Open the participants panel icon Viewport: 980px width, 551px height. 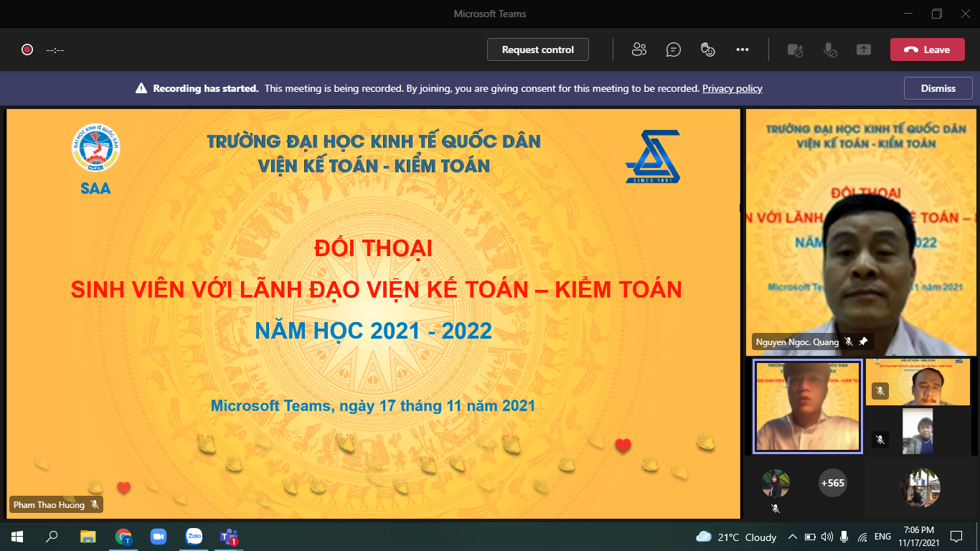click(639, 50)
